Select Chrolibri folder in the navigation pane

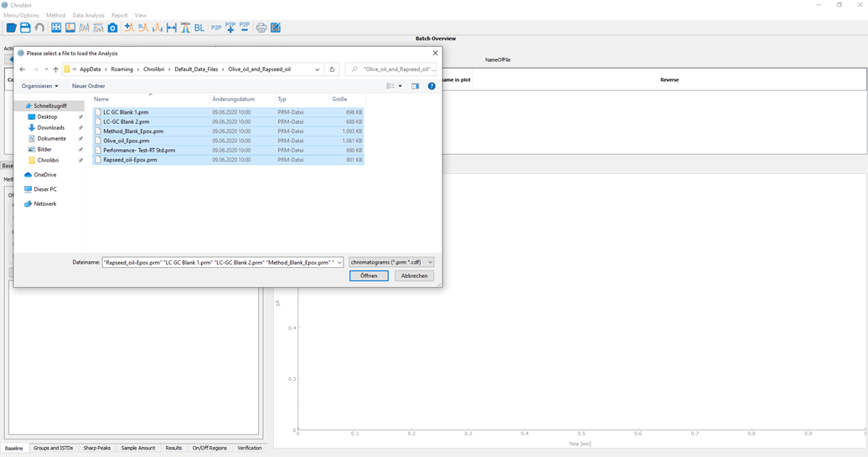[x=48, y=161]
